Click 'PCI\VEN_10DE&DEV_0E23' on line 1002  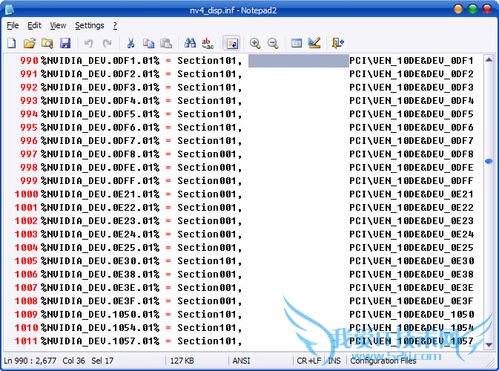point(411,221)
